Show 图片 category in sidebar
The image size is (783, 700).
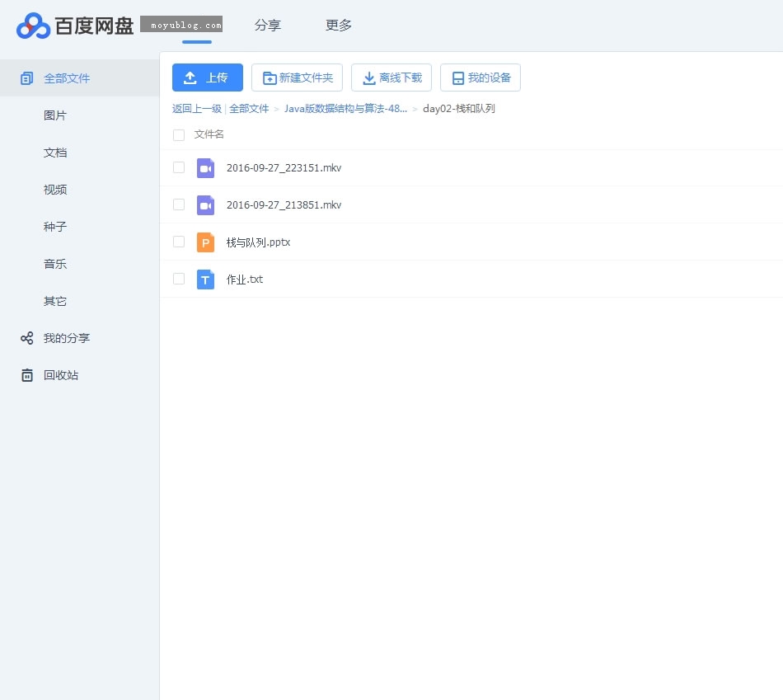tap(55, 115)
